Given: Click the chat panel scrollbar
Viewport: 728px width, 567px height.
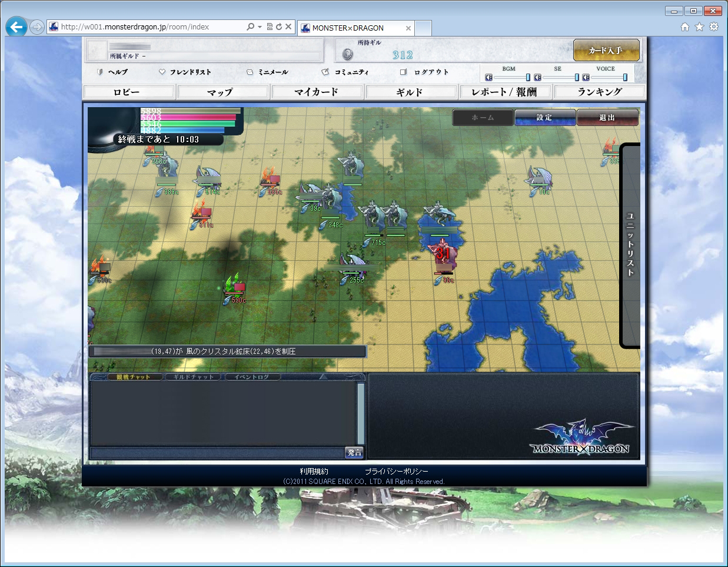Looking at the screenshot, I should coord(361,413).
